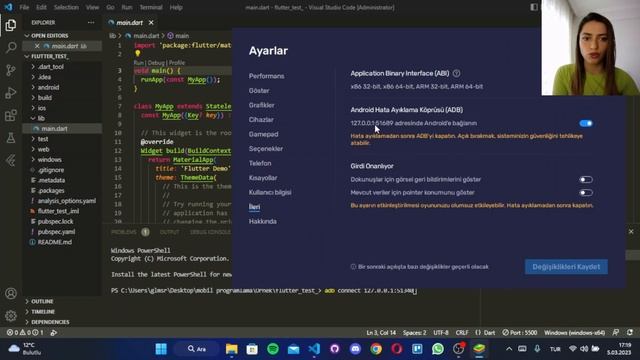
Task: Open the Terminal menu
Action: click(151, 7)
